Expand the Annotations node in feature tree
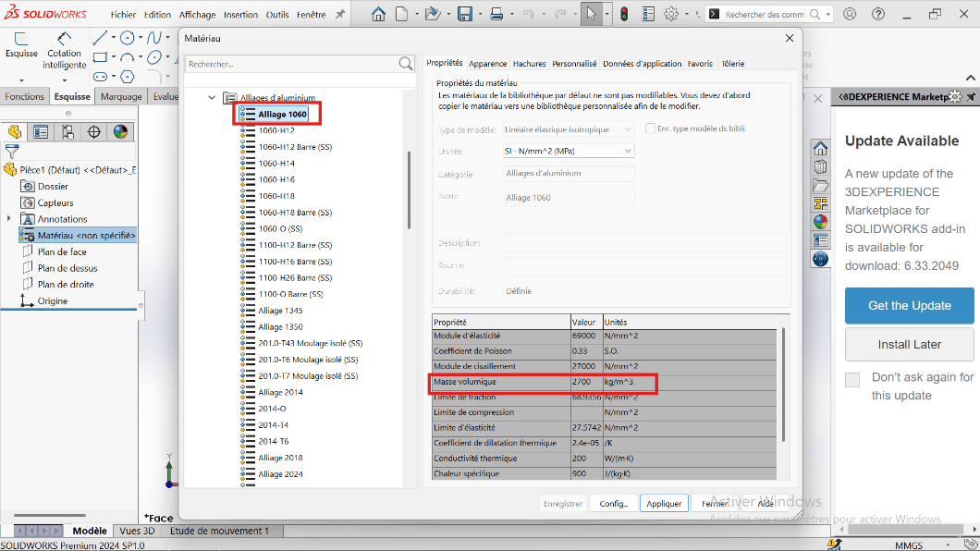This screenshot has width=980, height=551. (x=9, y=219)
